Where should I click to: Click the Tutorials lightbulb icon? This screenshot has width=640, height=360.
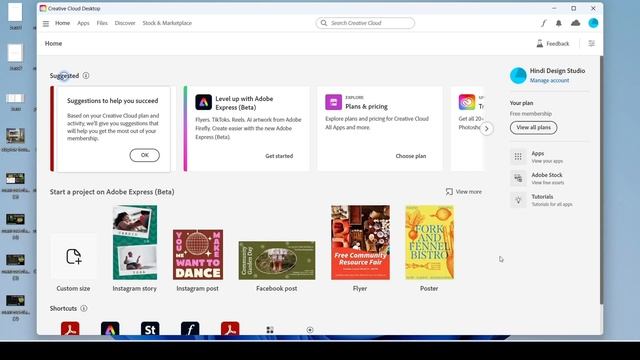[518, 200]
